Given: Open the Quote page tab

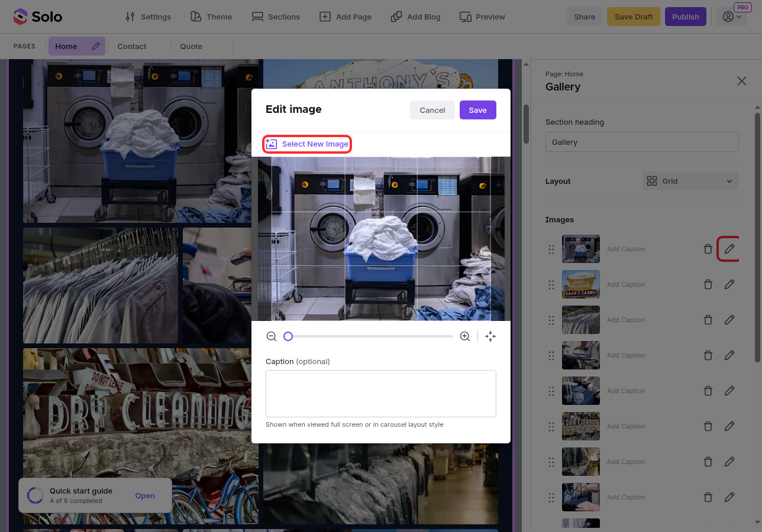Looking at the screenshot, I should click(x=191, y=46).
